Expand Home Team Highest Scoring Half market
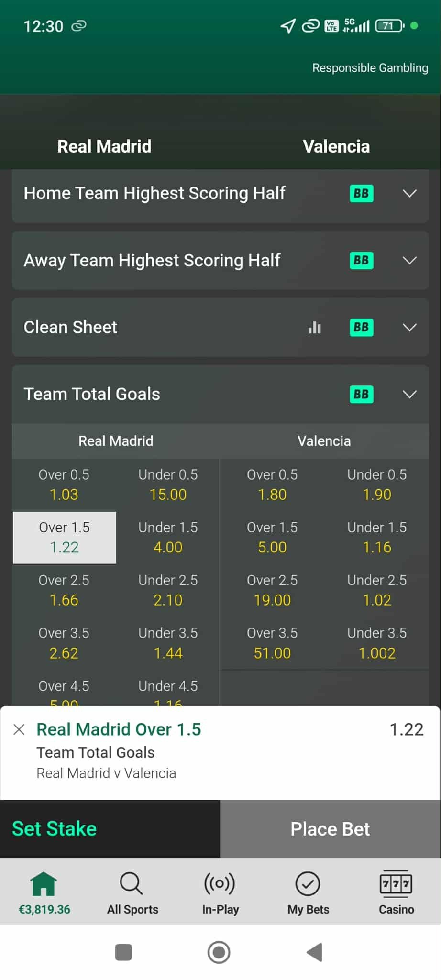 coord(409,194)
